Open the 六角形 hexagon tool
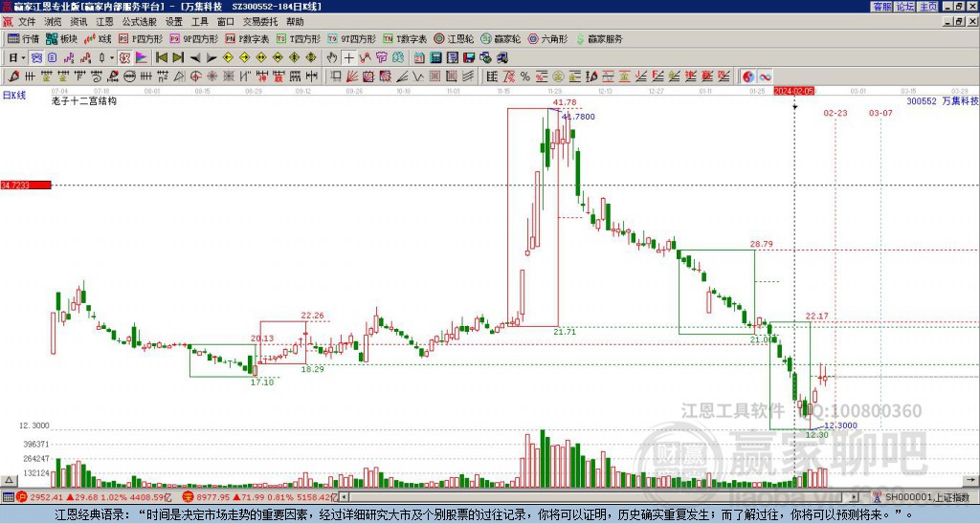This screenshot has width=980, height=524. pyautogui.click(x=548, y=38)
